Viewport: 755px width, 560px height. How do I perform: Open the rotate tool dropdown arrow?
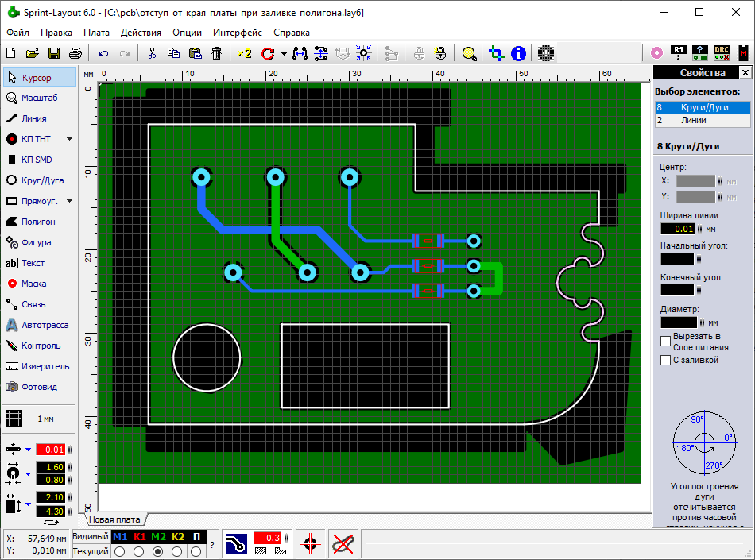[x=283, y=54]
